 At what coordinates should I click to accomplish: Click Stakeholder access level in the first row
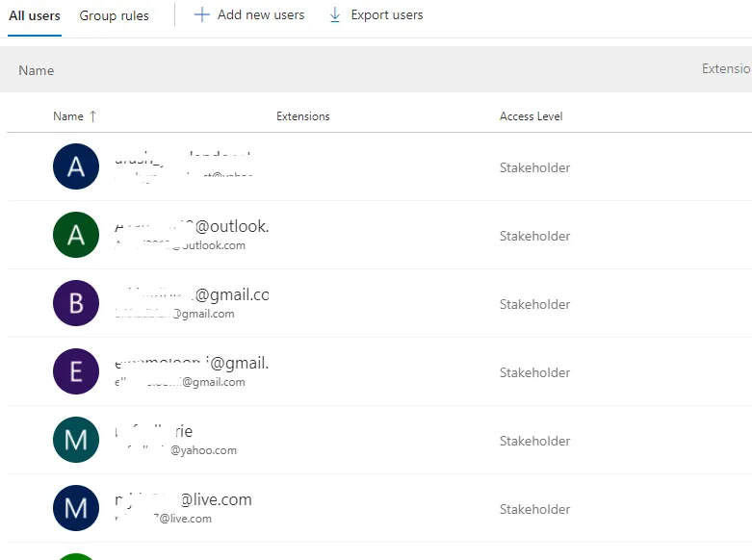tap(534, 167)
